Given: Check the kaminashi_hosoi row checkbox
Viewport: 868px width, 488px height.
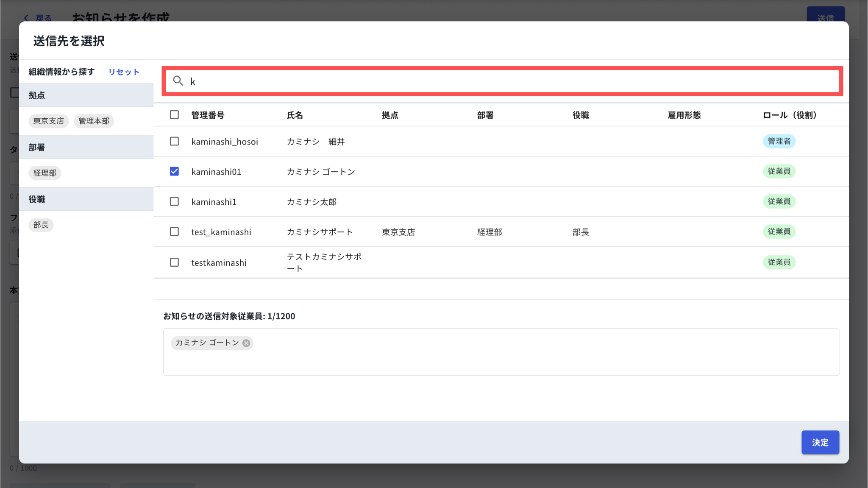Looking at the screenshot, I should [x=174, y=141].
